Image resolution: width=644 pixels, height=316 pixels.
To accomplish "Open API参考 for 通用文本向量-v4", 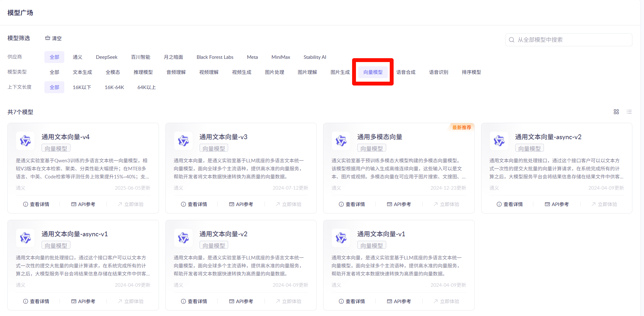I will [83, 204].
